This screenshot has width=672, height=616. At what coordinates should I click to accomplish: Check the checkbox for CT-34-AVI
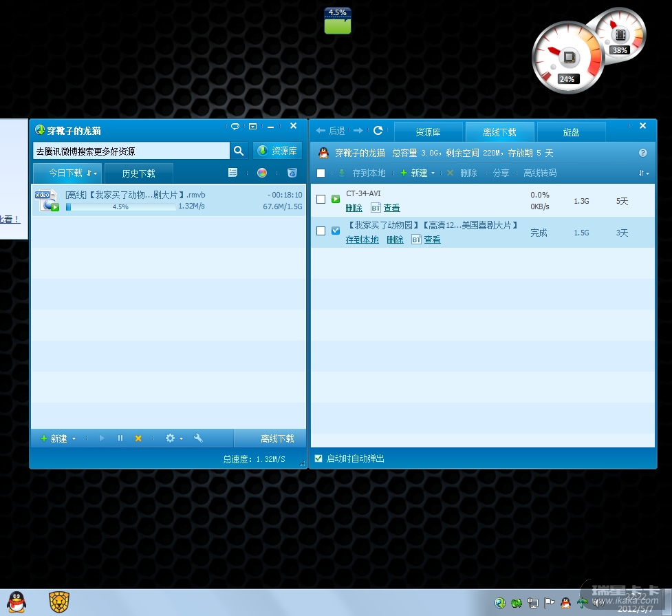pos(321,199)
